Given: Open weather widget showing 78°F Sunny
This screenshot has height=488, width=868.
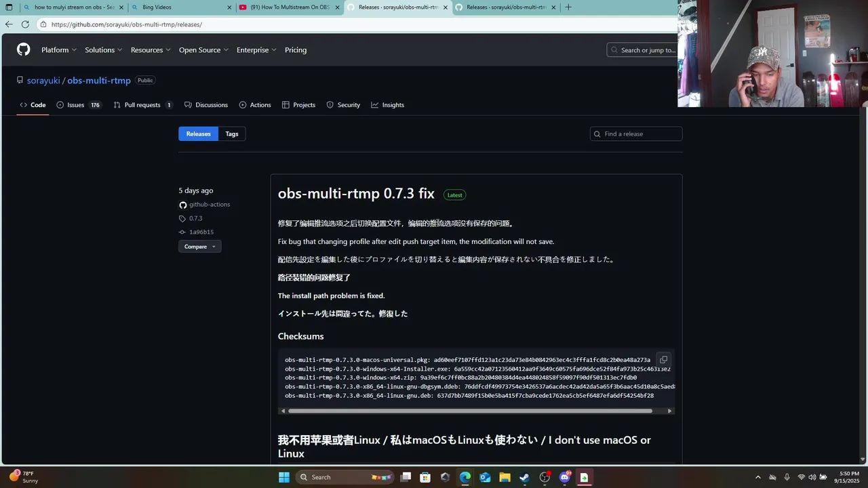Looking at the screenshot, I should point(24,477).
